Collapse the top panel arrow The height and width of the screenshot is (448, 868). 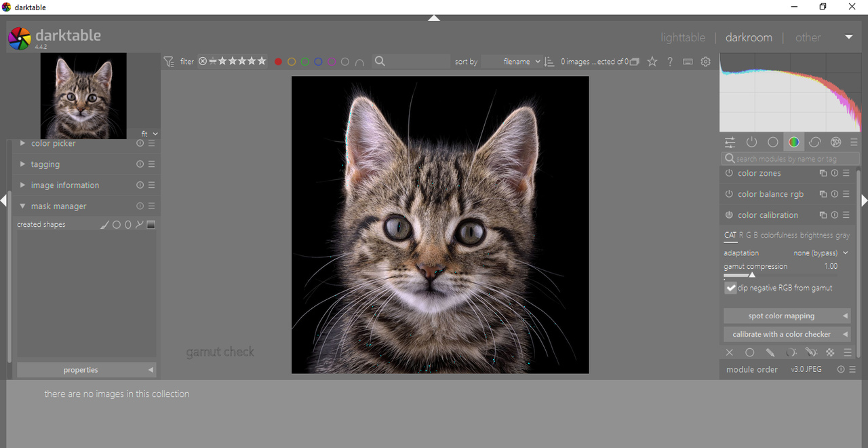434,18
